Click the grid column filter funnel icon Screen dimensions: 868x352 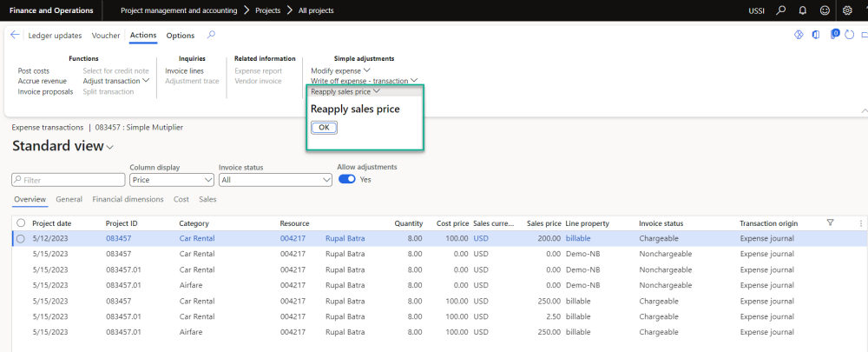click(830, 223)
